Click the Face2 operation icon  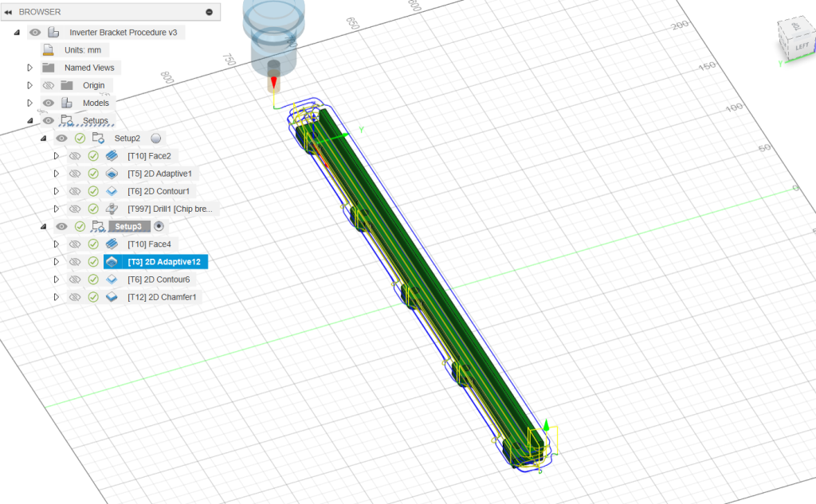[x=112, y=156]
